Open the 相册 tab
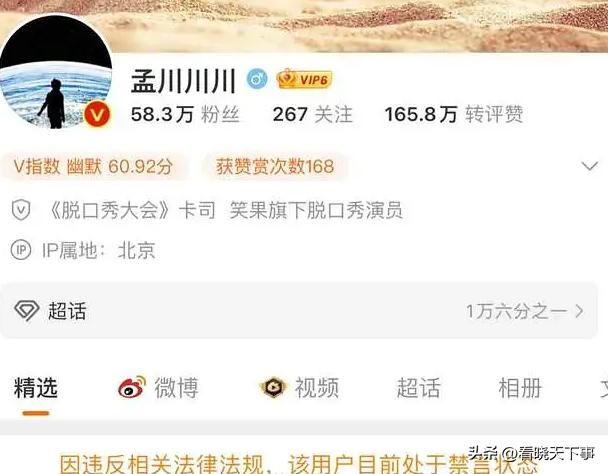This screenshot has height=474, width=608. point(520,388)
